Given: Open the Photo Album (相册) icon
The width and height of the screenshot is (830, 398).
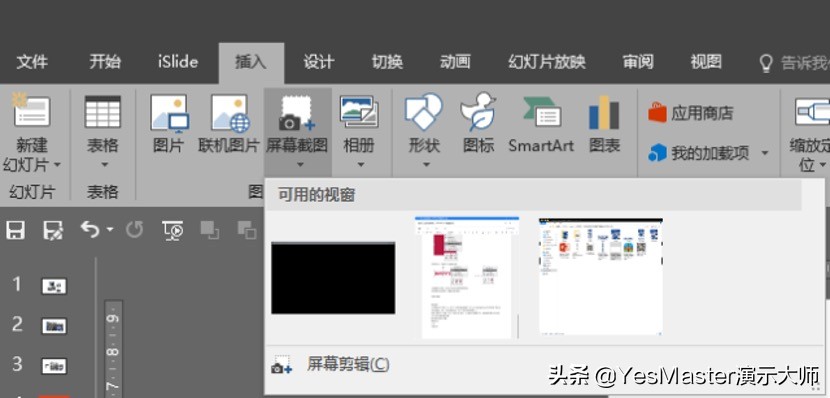Looking at the screenshot, I should pyautogui.click(x=359, y=111).
